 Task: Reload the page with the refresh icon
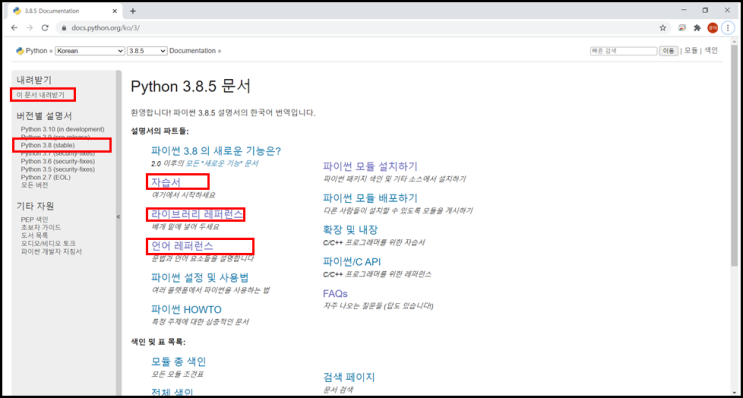coord(45,28)
